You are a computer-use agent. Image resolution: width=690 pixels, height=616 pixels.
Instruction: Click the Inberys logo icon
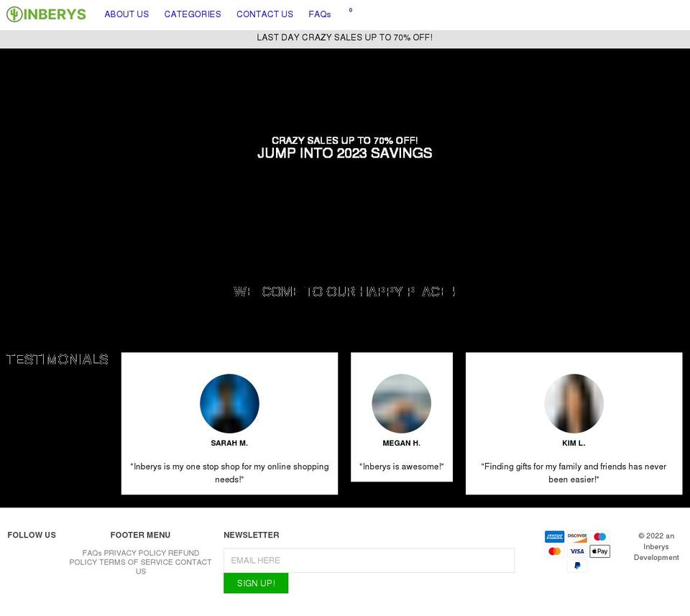(14, 14)
